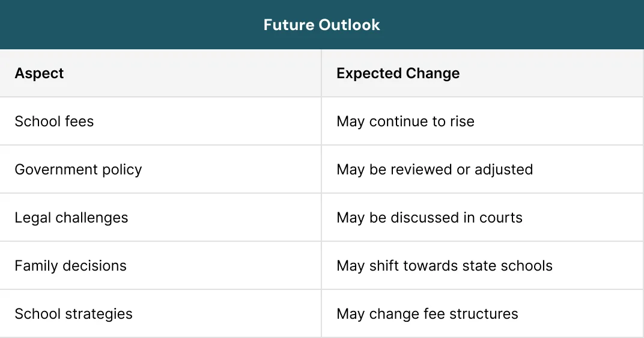The height and width of the screenshot is (338, 644).
Task: Select the Family decisions cell
Action: [x=70, y=266]
